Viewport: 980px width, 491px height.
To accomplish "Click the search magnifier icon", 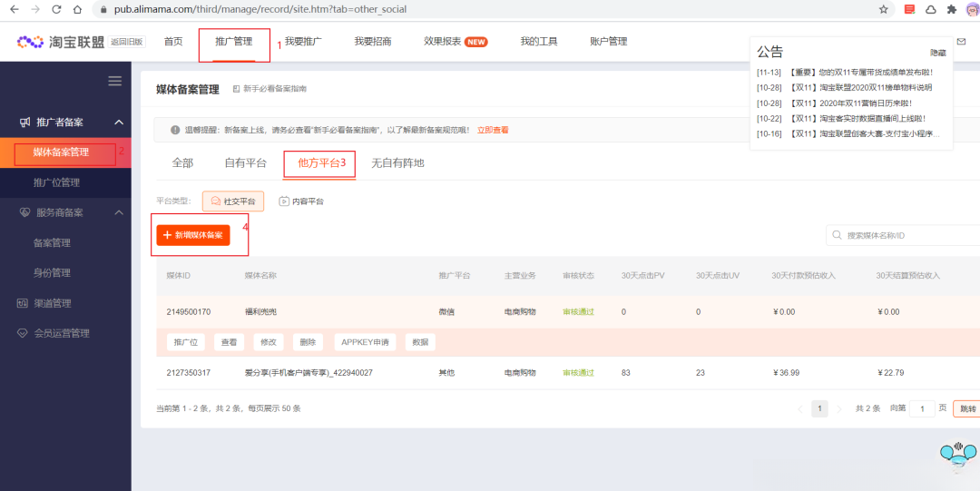I will point(837,235).
